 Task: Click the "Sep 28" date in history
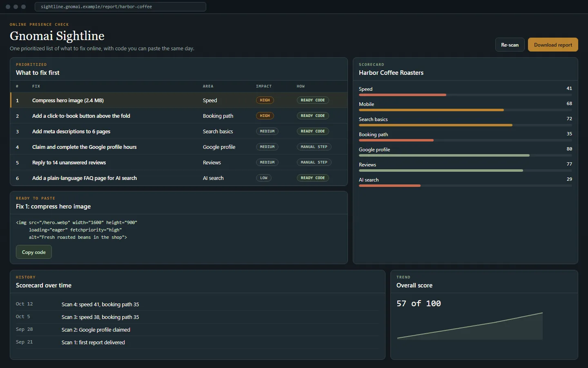(24, 329)
